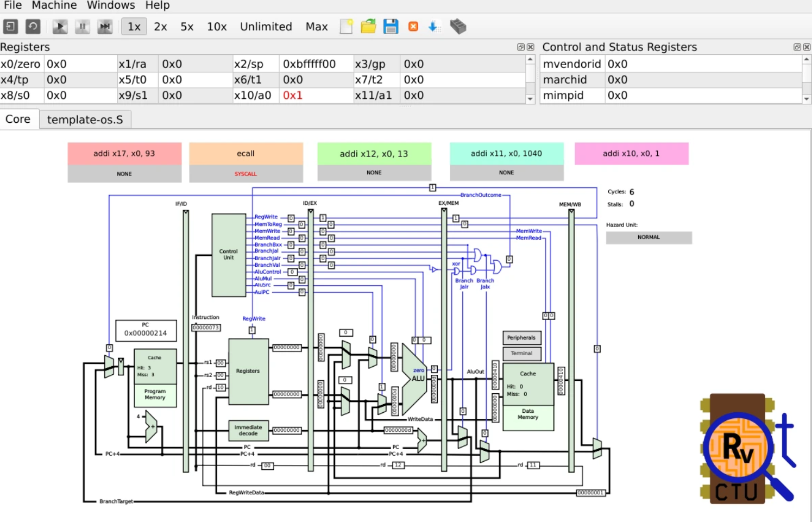Switch to the template-os.S tab
The width and height of the screenshot is (812, 522).
click(x=85, y=120)
